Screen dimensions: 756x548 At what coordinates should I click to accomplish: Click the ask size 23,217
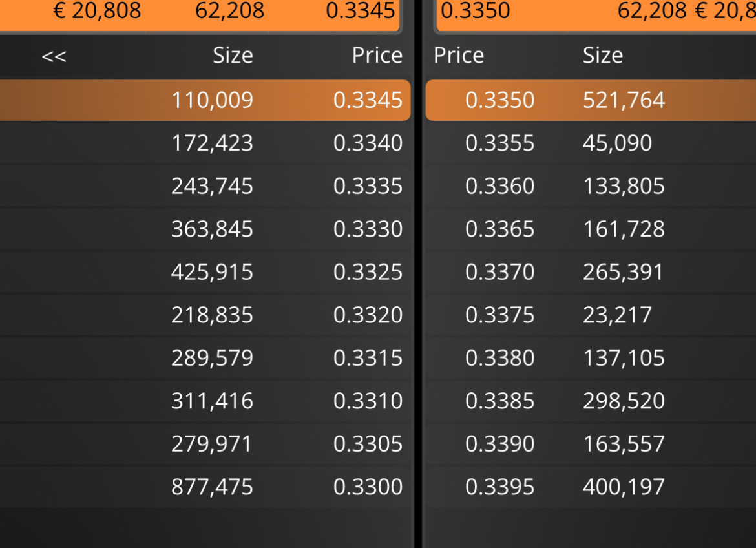coord(617,315)
